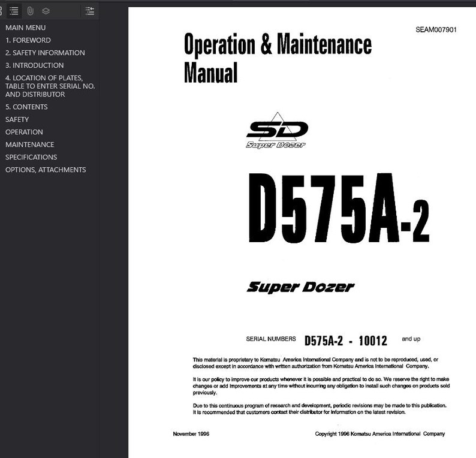The image size is (476, 458).
Task: Open MAIN MENU bookmark
Action: coord(26,28)
